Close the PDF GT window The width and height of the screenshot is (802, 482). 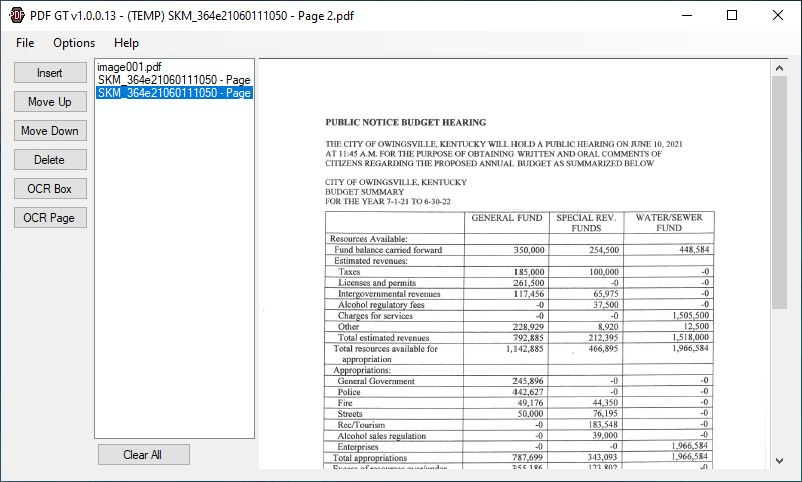pyautogui.click(x=778, y=15)
